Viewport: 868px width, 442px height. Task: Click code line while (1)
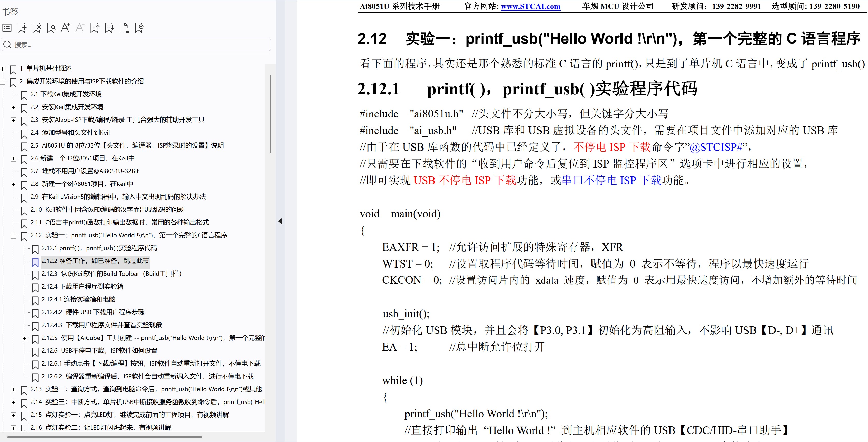(402, 381)
